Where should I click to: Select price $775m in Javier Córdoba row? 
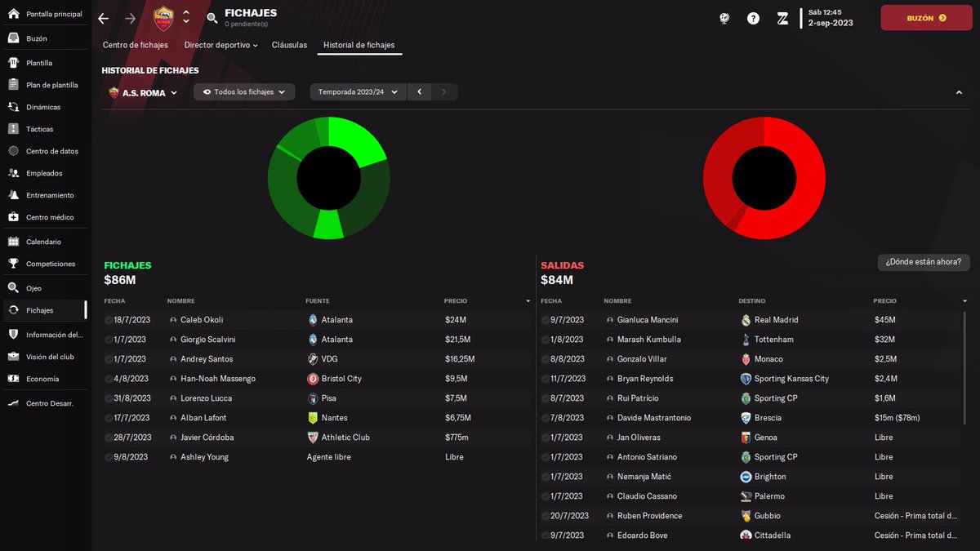457,438
